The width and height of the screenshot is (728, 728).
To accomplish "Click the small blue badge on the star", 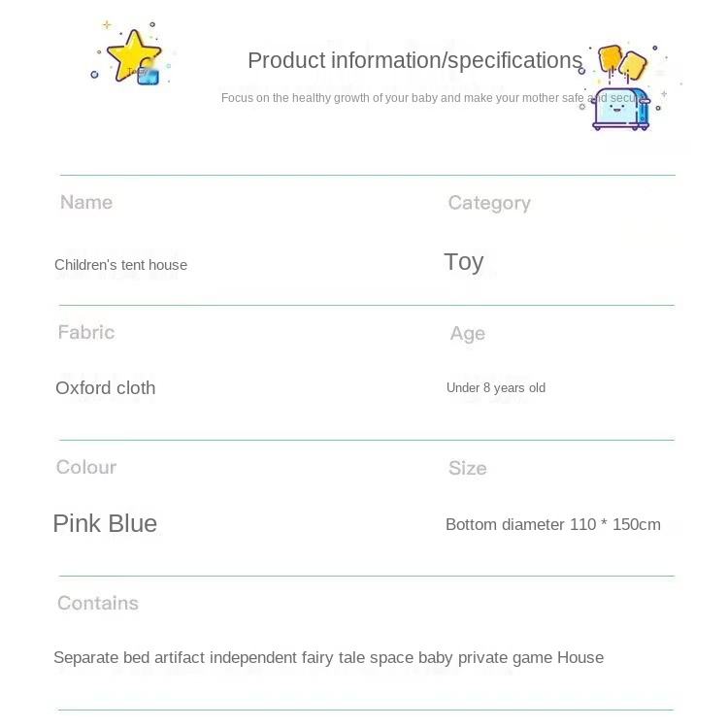I will click(148, 76).
